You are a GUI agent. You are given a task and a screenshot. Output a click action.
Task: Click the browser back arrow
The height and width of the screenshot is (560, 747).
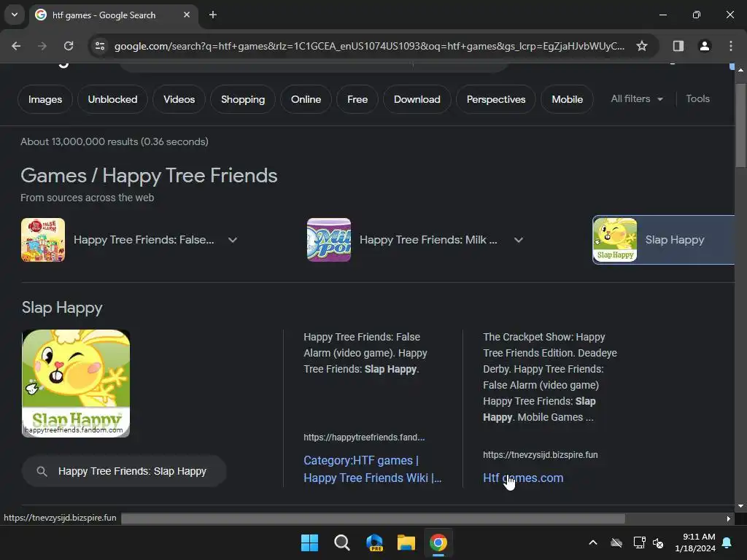pyautogui.click(x=16, y=46)
